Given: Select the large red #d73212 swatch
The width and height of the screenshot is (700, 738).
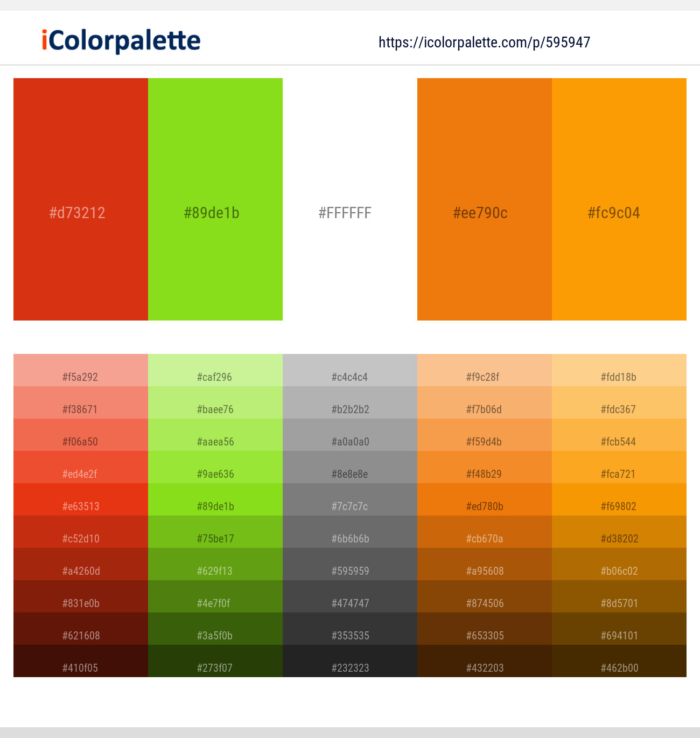Looking at the screenshot, I should pyautogui.click(x=81, y=199).
